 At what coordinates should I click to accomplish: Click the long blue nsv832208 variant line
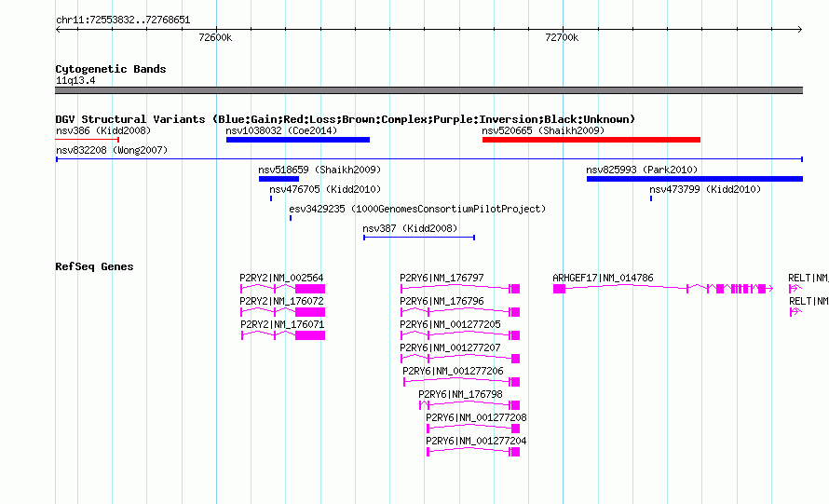click(429, 159)
